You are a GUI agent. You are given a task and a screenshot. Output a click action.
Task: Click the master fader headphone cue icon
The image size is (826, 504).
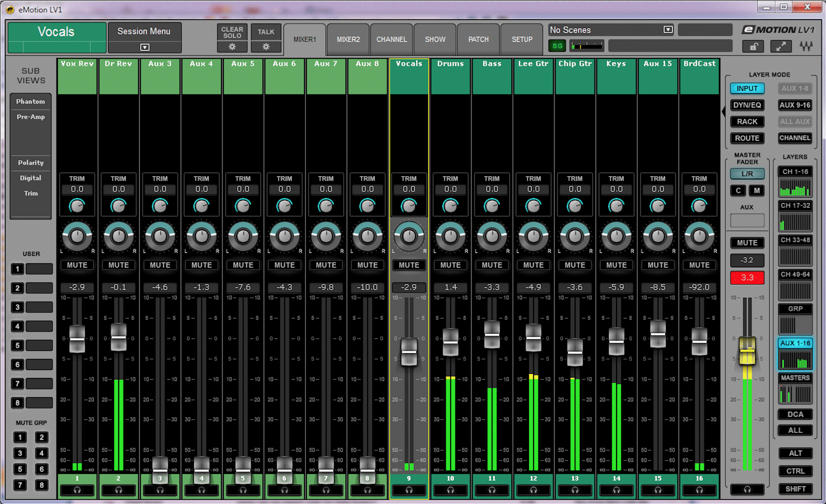747,489
